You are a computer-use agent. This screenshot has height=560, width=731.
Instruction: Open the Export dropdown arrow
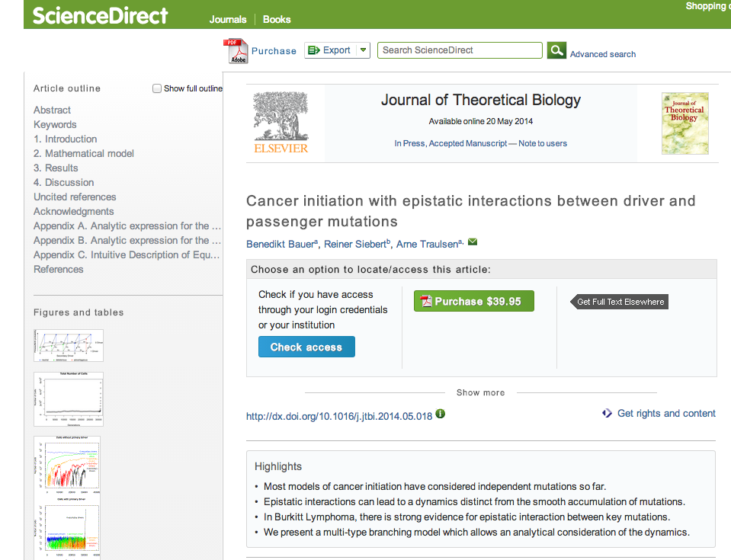(x=364, y=50)
